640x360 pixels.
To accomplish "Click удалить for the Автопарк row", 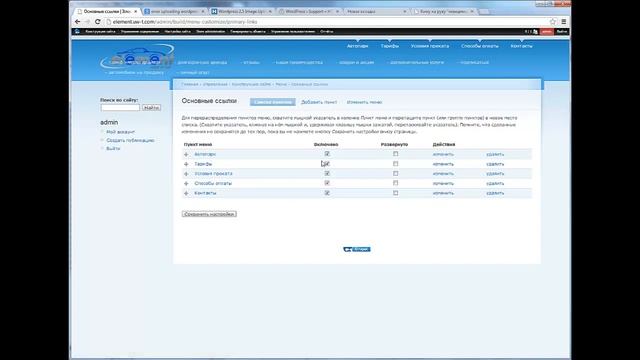I will (x=495, y=154).
